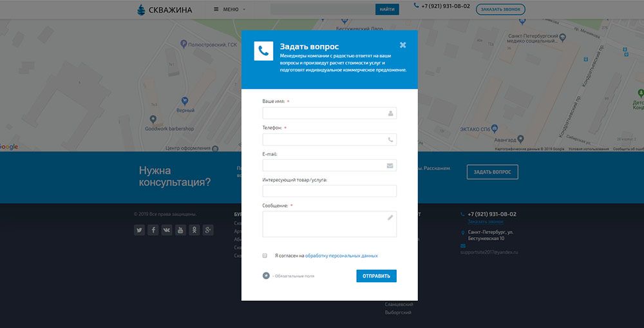Click the E-mail input field

[x=329, y=166]
